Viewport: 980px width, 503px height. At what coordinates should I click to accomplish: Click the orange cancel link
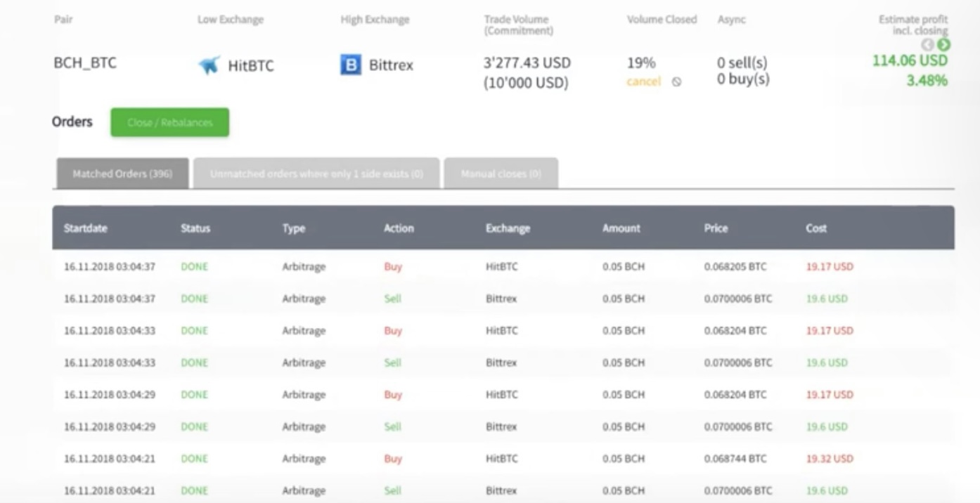(643, 81)
